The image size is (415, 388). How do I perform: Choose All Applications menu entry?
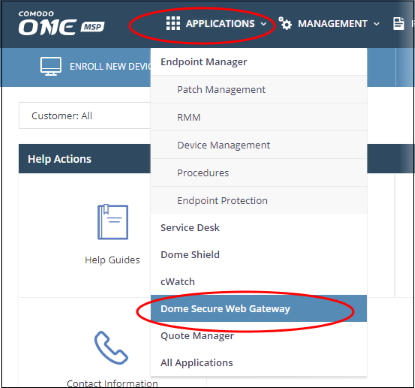pos(259,363)
